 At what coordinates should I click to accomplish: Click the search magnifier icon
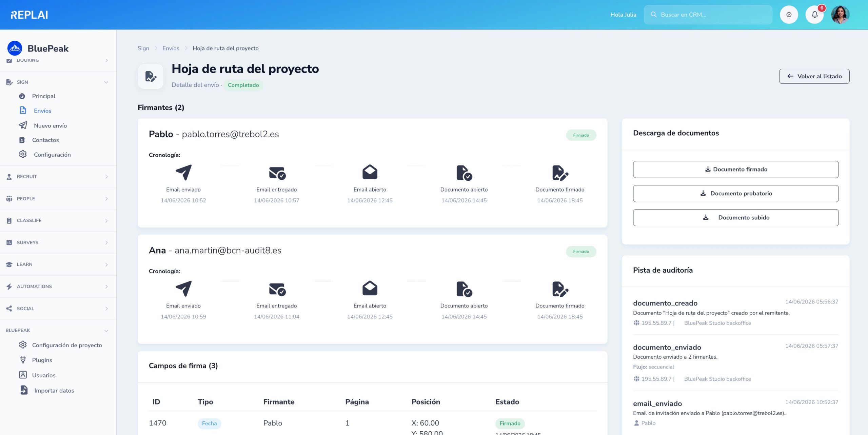click(653, 15)
